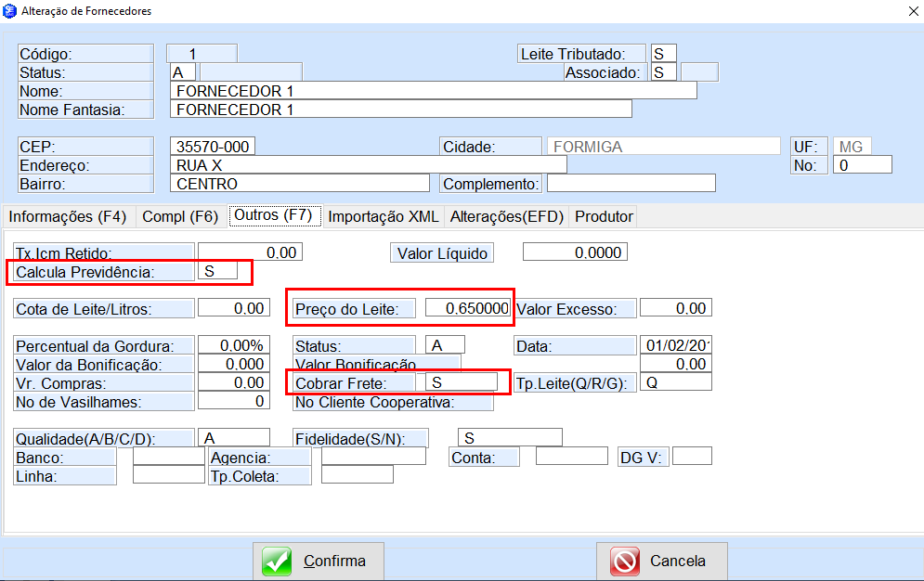Click the red prohibited Cancela icon
This screenshot has height=581, width=924.
tap(625, 562)
